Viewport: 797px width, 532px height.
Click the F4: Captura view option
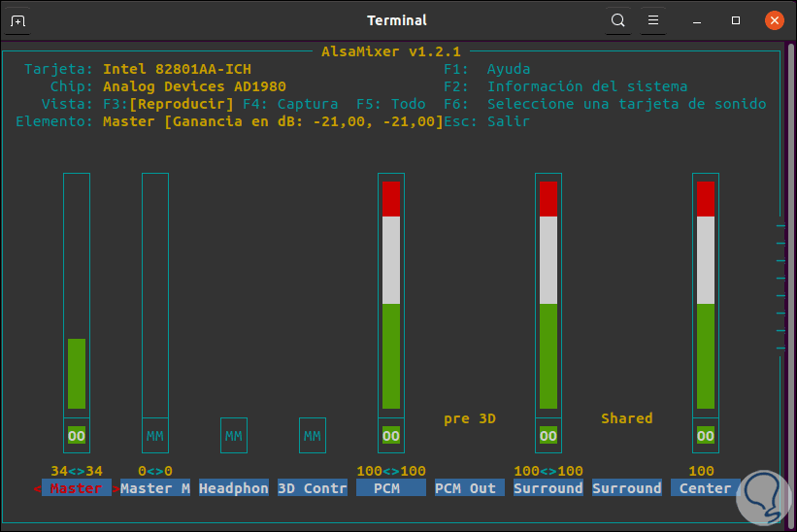click(x=290, y=104)
